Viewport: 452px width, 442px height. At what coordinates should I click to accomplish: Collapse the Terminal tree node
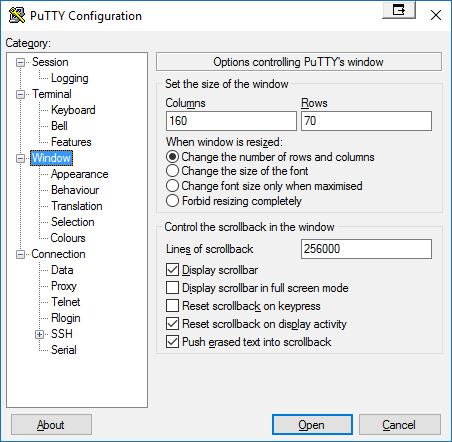tap(20, 94)
